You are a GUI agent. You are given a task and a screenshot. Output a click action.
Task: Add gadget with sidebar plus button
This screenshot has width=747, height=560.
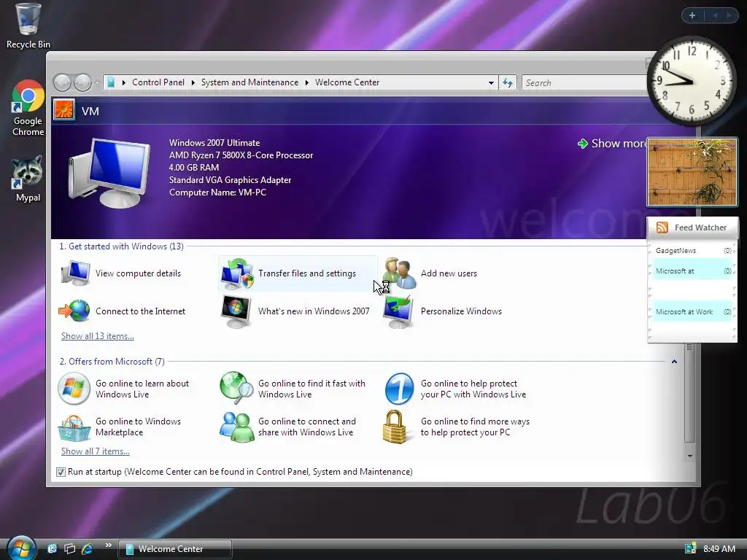pos(692,15)
